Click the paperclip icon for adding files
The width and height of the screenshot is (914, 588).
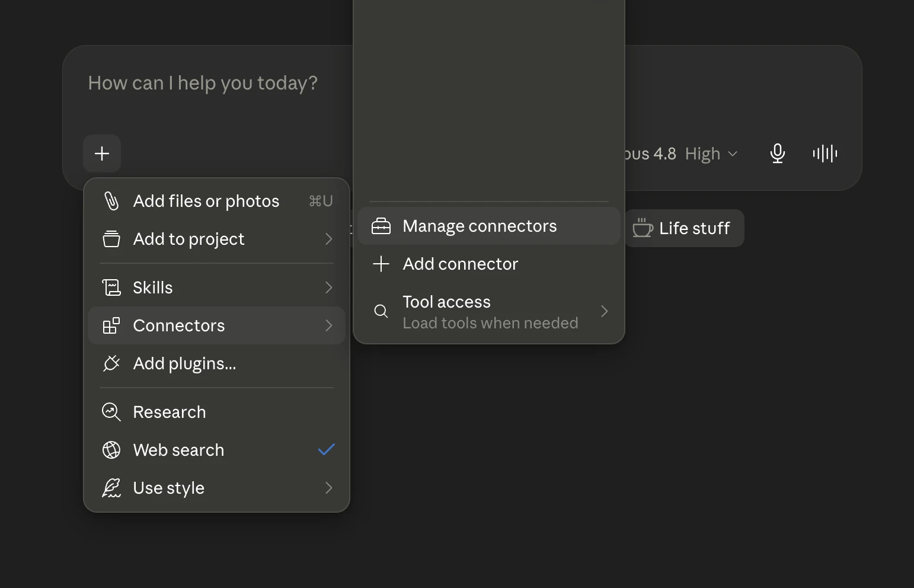(111, 201)
